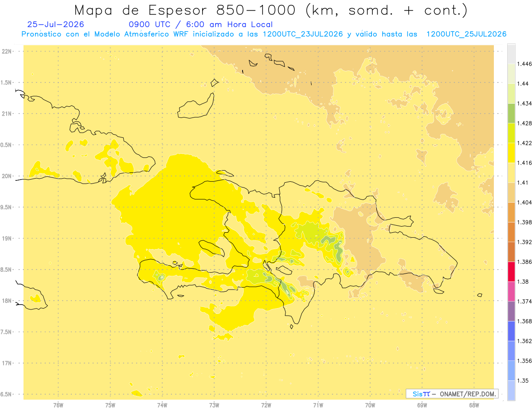This screenshot has height=411, width=532.
Task: Click the "72W" longitude label
Action: pyautogui.click(x=266, y=406)
